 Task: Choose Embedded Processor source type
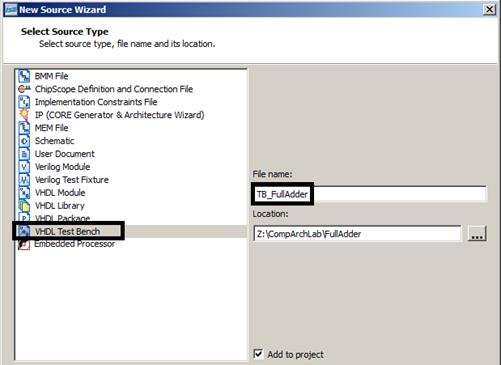74,244
